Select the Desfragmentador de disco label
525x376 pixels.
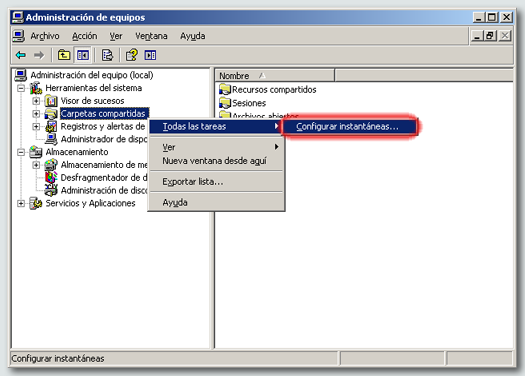coord(104,177)
